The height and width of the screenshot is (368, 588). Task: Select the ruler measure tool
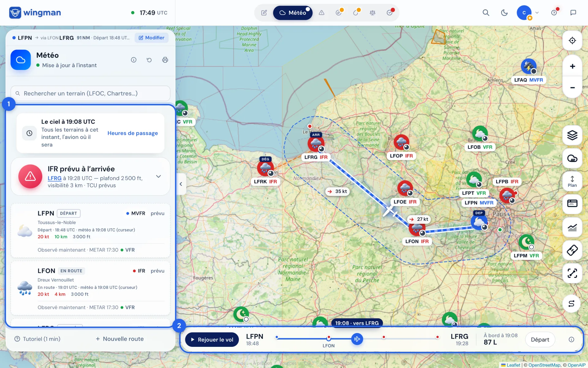click(572, 250)
